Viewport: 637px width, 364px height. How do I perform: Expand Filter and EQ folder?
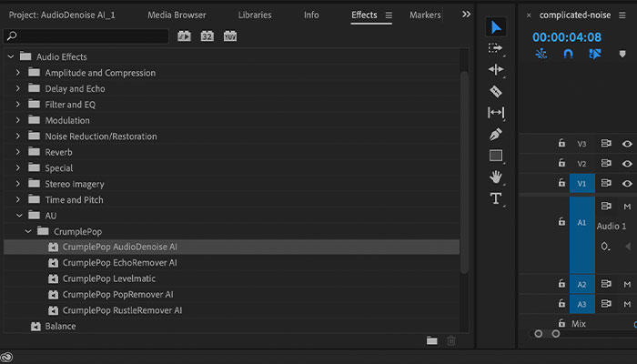[x=18, y=105]
